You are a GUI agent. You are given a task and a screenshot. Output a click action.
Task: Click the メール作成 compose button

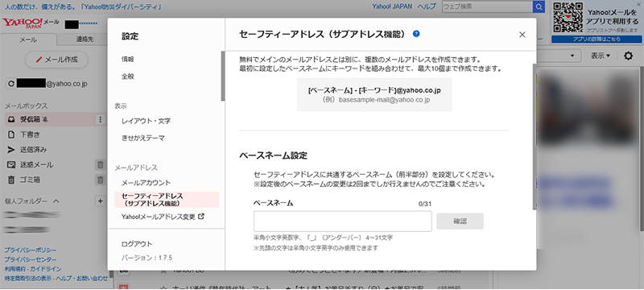tap(56, 59)
